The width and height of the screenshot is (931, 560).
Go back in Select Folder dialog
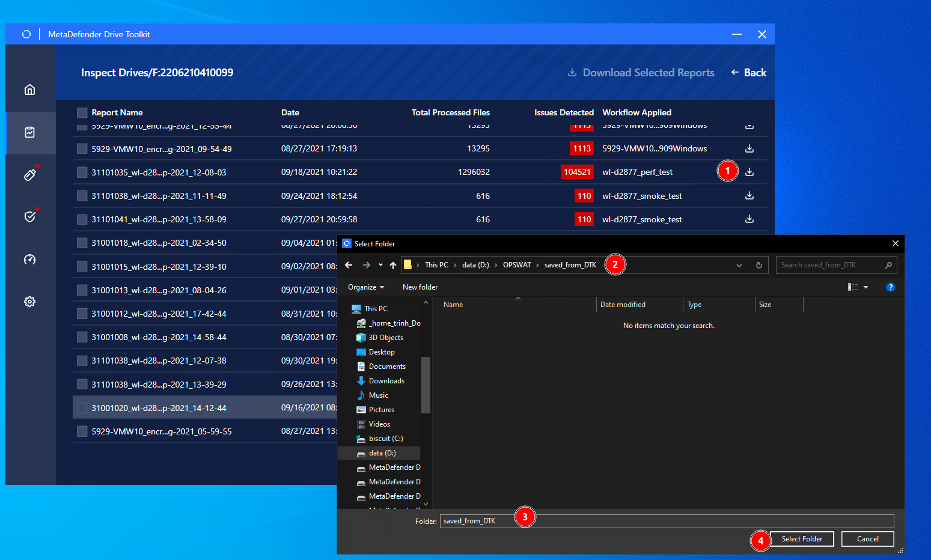tap(349, 265)
